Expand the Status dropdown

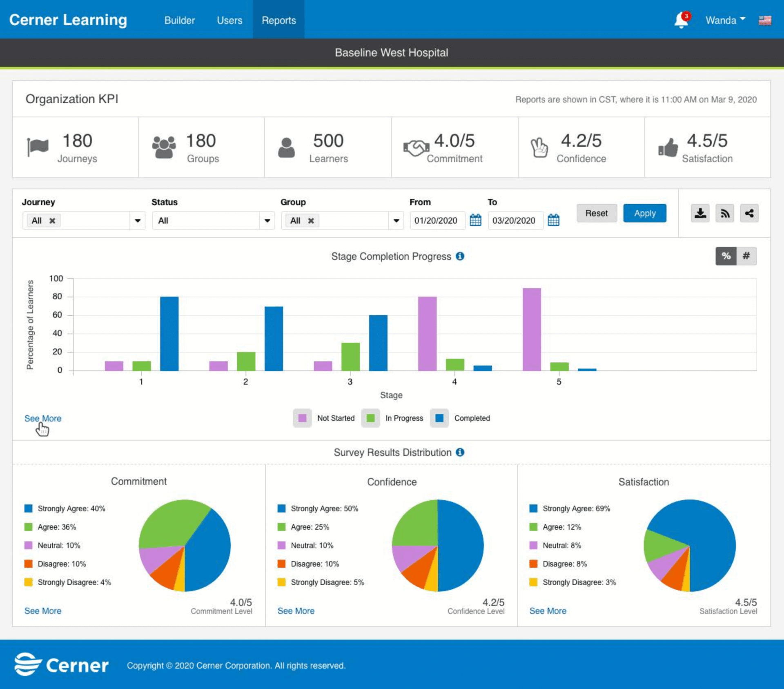point(267,221)
